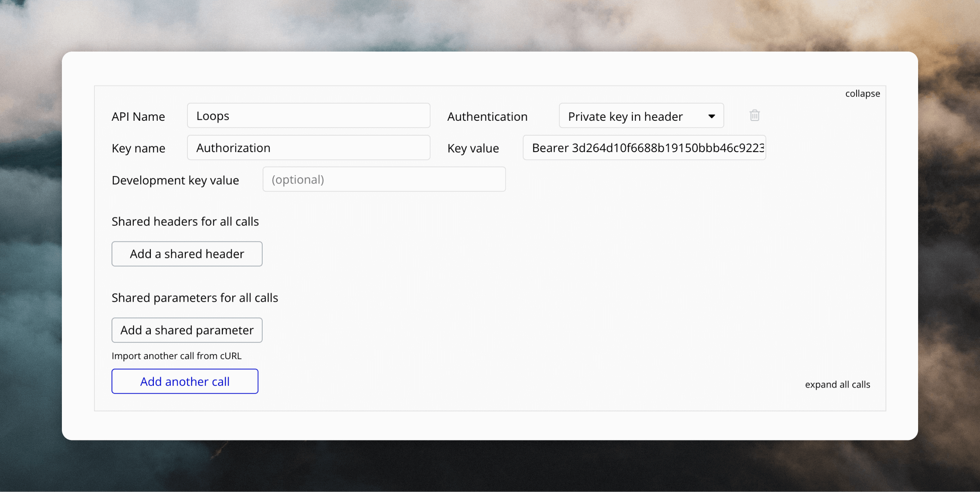Click the Authentication label
Image resolution: width=980 pixels, height=492 pixels.
point(487,116)
